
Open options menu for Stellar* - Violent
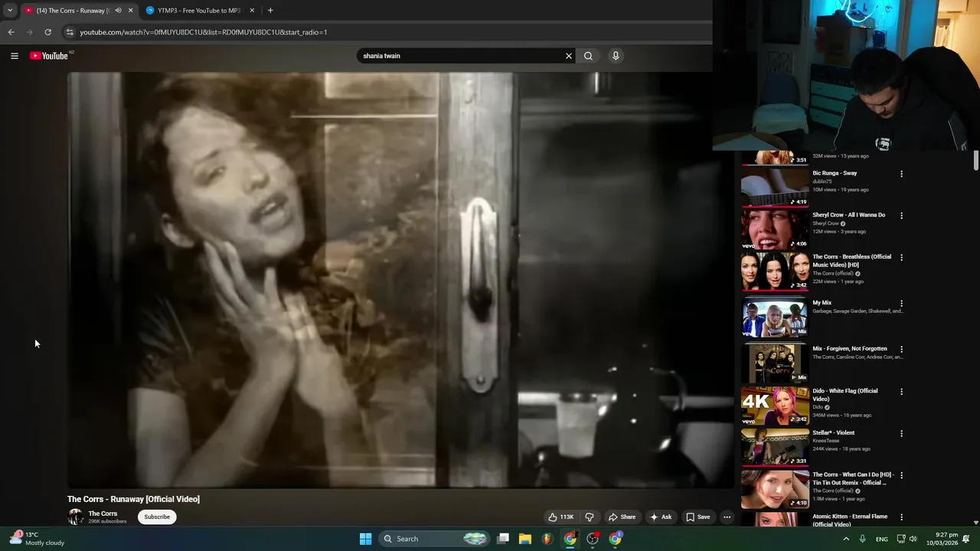pos(901,434)
